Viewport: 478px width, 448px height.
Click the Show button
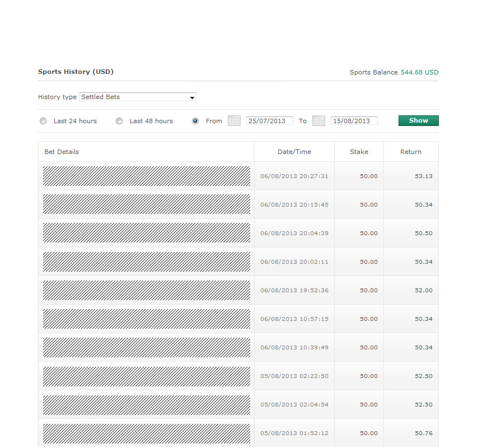pos(418,120)
